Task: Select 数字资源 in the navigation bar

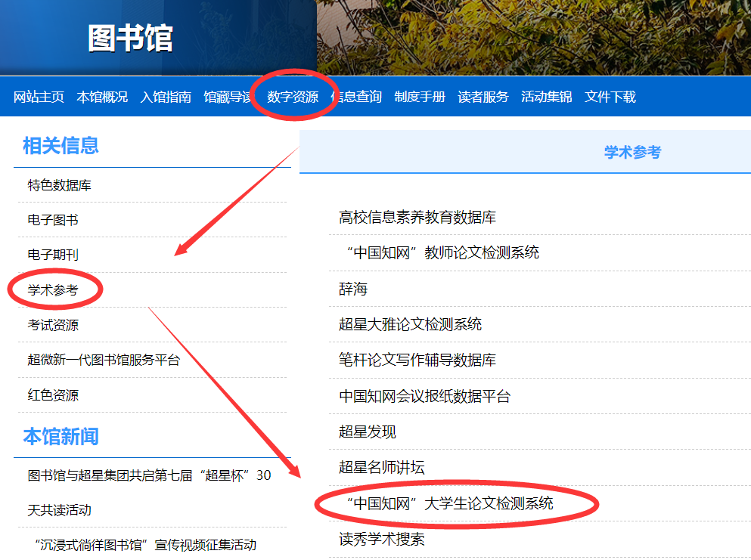Action: click(293, 97)
